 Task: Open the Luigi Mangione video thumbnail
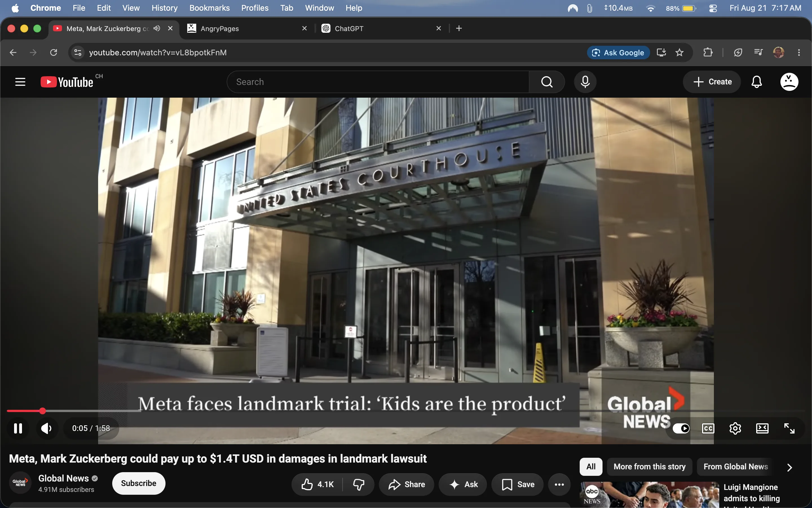650,495
